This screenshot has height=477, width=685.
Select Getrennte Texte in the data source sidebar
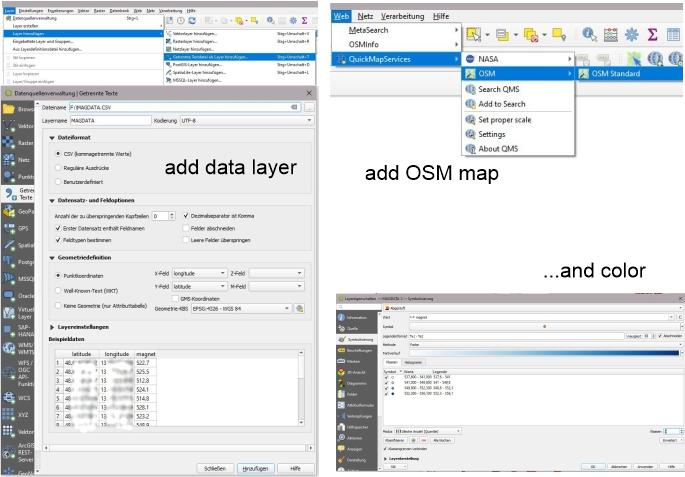[x=18, y=194]
